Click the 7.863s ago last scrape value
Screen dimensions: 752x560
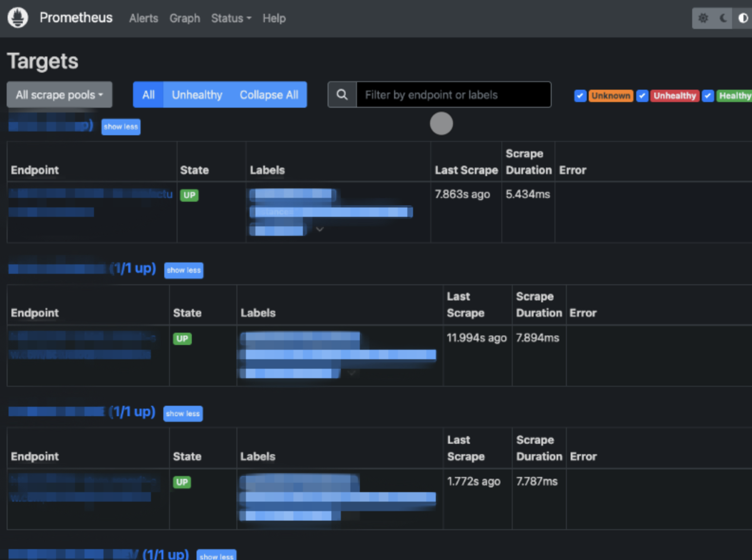(462, 194)
